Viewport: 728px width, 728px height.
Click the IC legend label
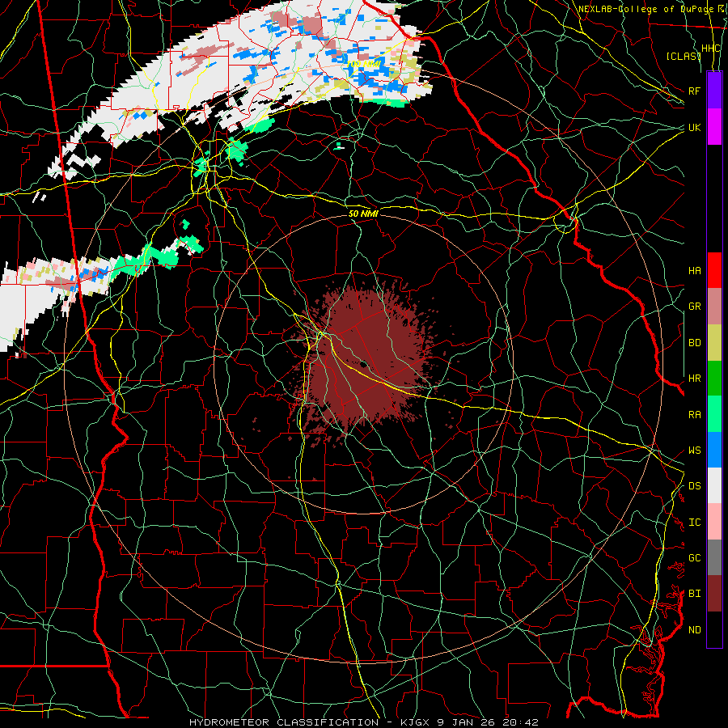pyautogui.click(x=694, y=523)
